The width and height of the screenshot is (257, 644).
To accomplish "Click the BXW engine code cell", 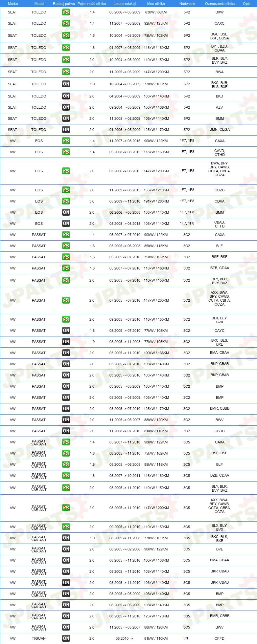I will [220, 12].
